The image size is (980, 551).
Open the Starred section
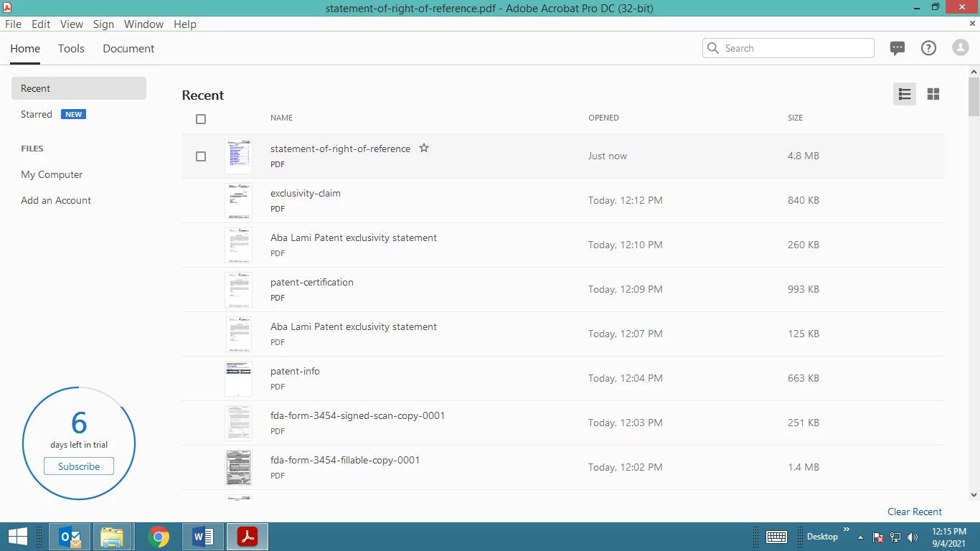37,114
